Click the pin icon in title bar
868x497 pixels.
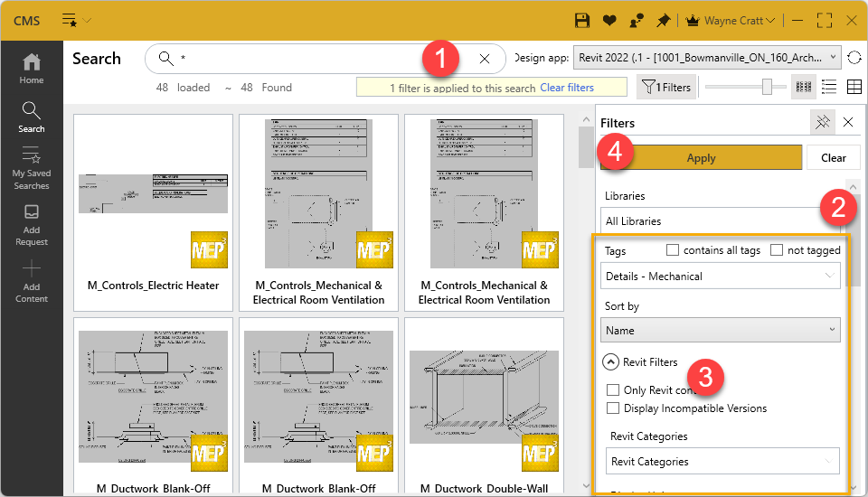click(664, 20)
